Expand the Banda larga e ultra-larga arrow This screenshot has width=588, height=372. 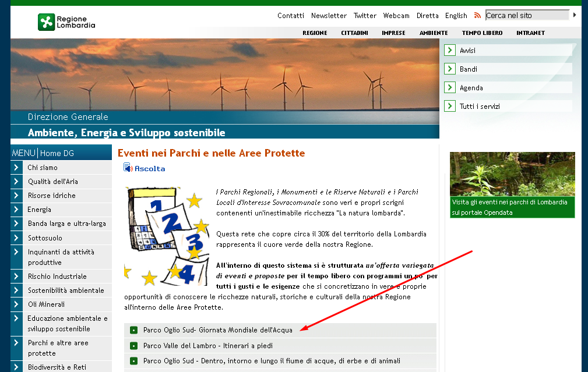[x=16, y=224]
